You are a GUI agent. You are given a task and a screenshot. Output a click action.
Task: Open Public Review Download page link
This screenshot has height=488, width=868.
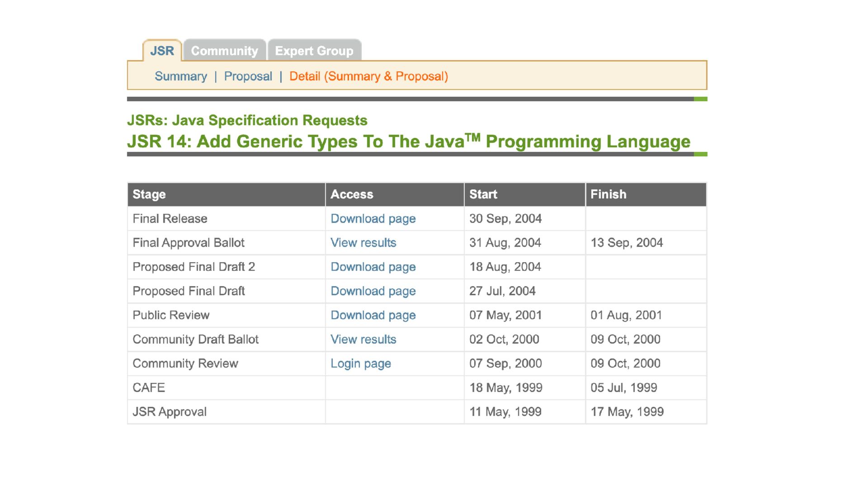(373, 315)
